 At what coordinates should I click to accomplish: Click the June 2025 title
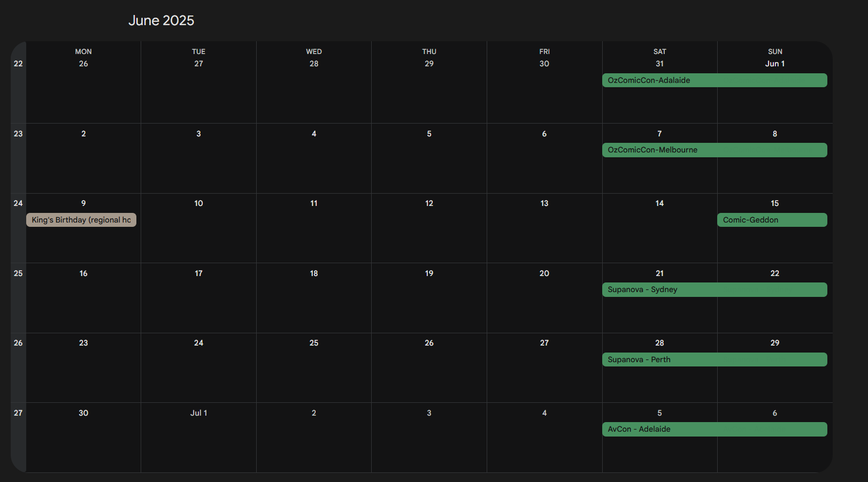pos(161,20)
